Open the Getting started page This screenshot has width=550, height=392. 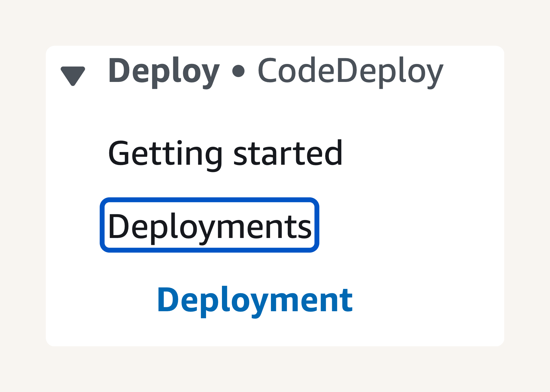point(225,154)
